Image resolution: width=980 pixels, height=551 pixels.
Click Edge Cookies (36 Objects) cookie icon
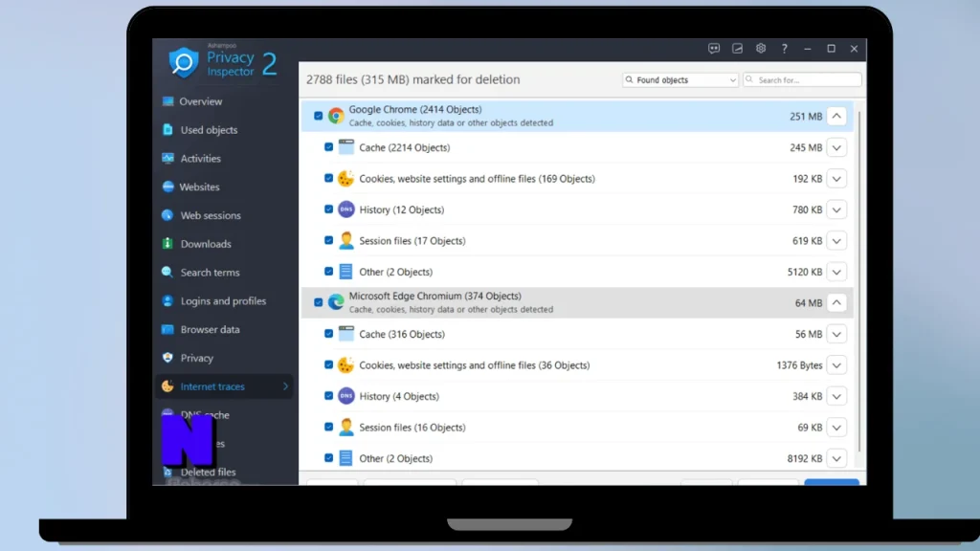(x=346, y=364)
